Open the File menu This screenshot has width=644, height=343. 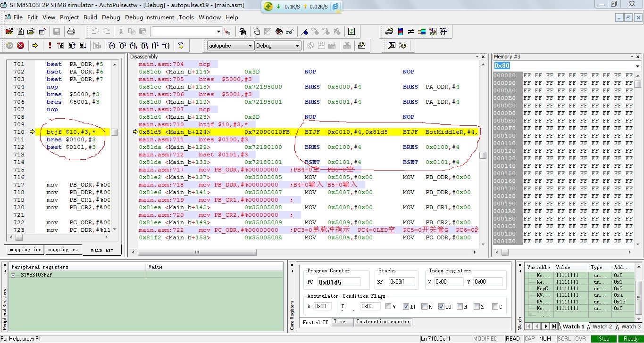18,17
